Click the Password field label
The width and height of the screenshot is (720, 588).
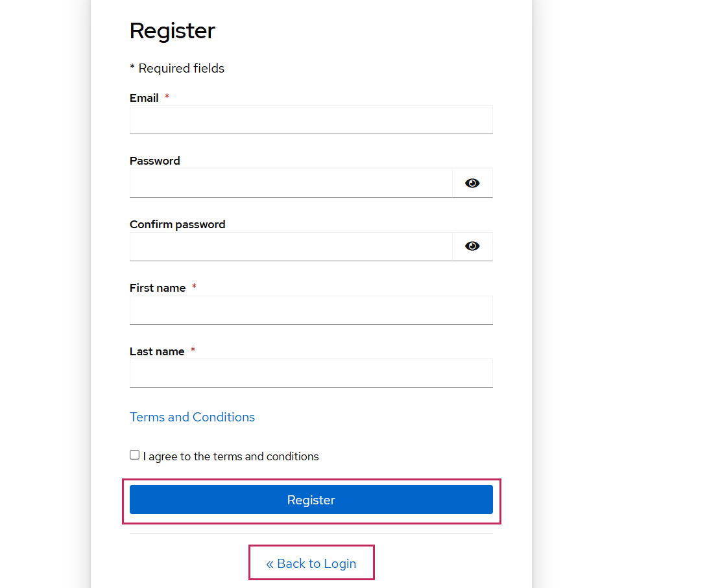pos(155,161)
